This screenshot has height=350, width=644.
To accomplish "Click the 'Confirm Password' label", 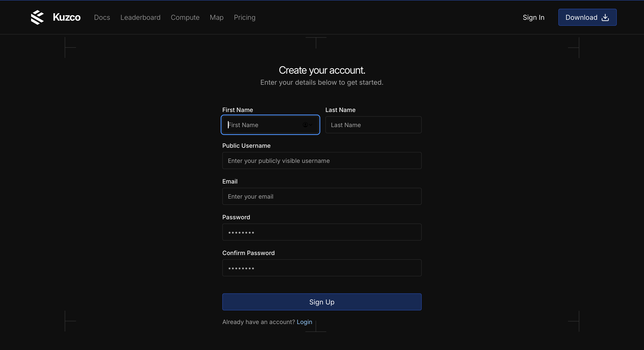I will coord(249,253).
